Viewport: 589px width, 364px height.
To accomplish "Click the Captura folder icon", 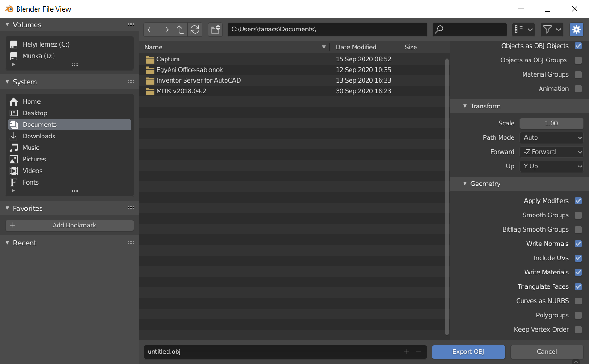I will tap(150, 60).
